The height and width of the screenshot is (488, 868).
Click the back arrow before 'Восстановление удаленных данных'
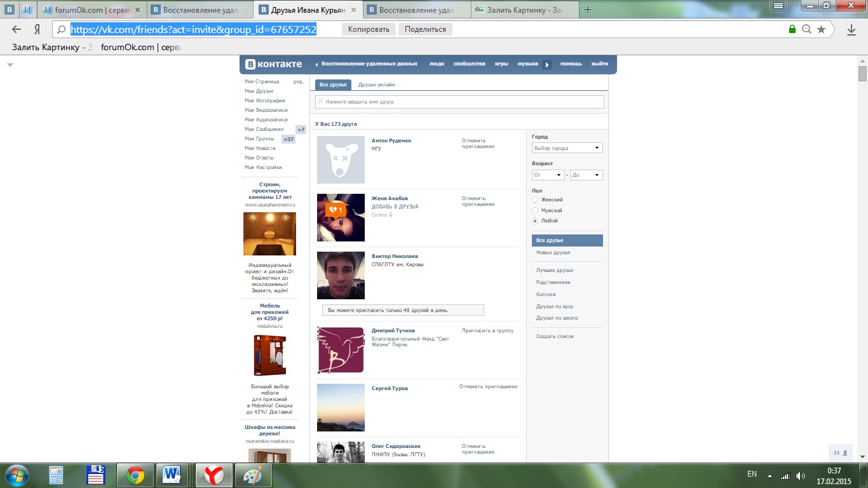pyautogui.click(x=317, y=64)
